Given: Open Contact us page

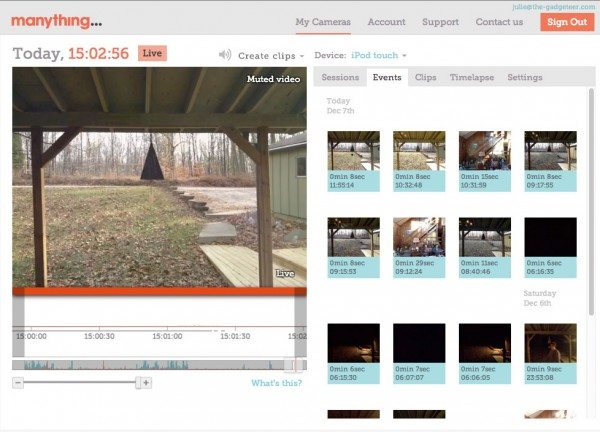Looking at the screenshot, I should click(x=499, y=22).
